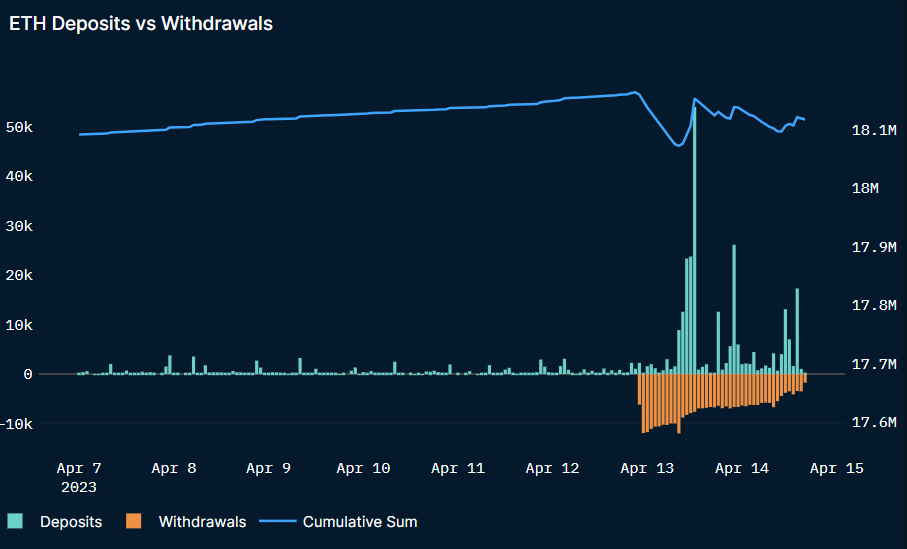This screenshot has height=549, width=907.
Task: Click the 18.1M right axis tick
Action: 874,130
